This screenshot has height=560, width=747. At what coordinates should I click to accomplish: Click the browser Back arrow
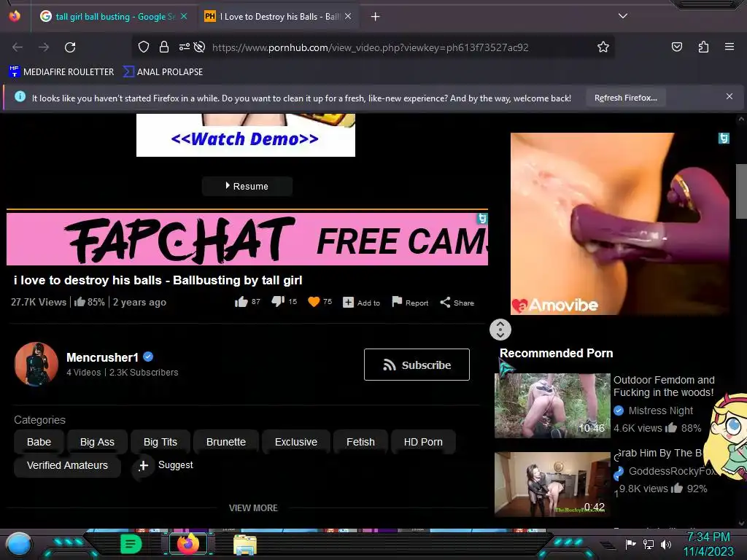click(x=18, y=47)
